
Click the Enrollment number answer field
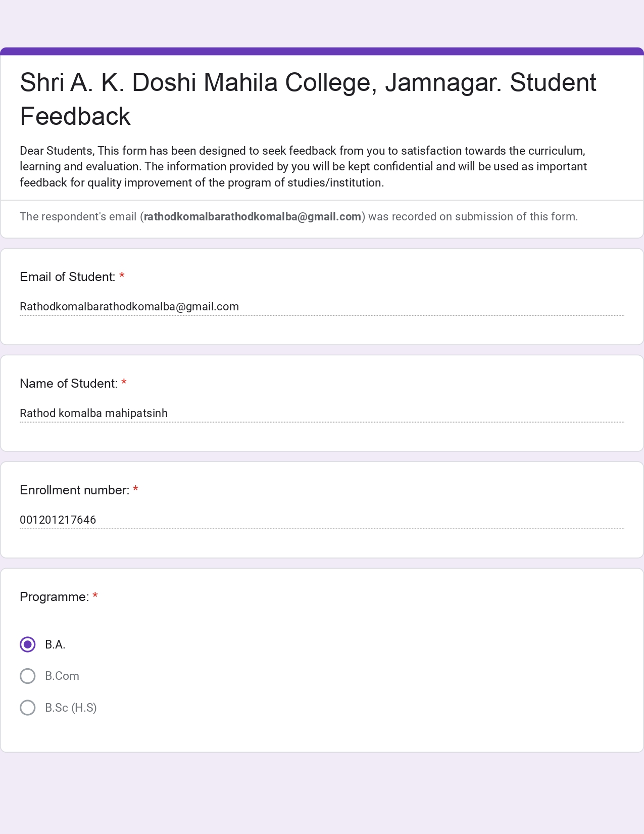point(322,520)
